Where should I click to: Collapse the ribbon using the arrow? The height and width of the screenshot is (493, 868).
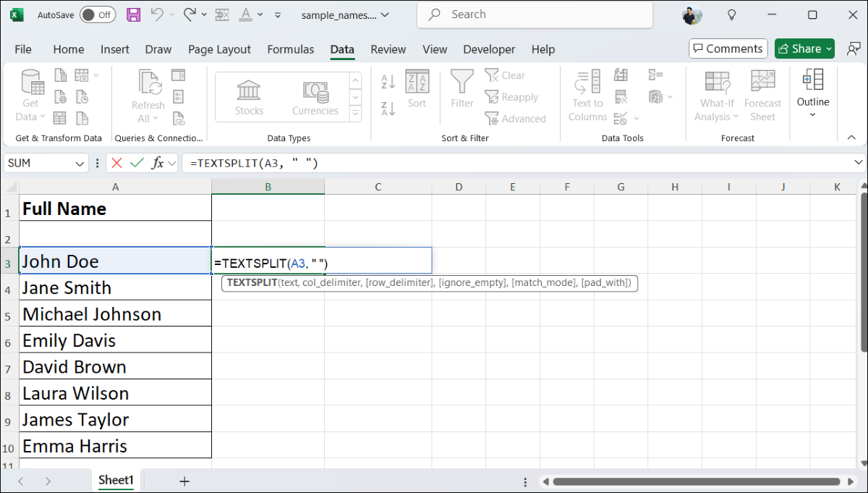click(851, 137)
